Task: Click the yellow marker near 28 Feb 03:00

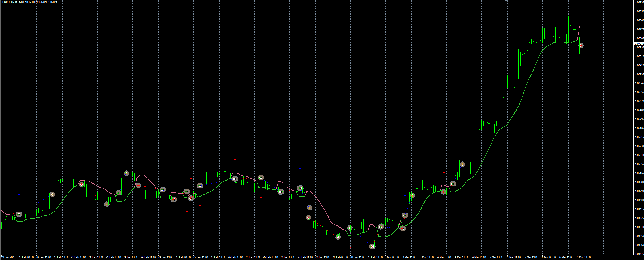Action: coord(338,237)
